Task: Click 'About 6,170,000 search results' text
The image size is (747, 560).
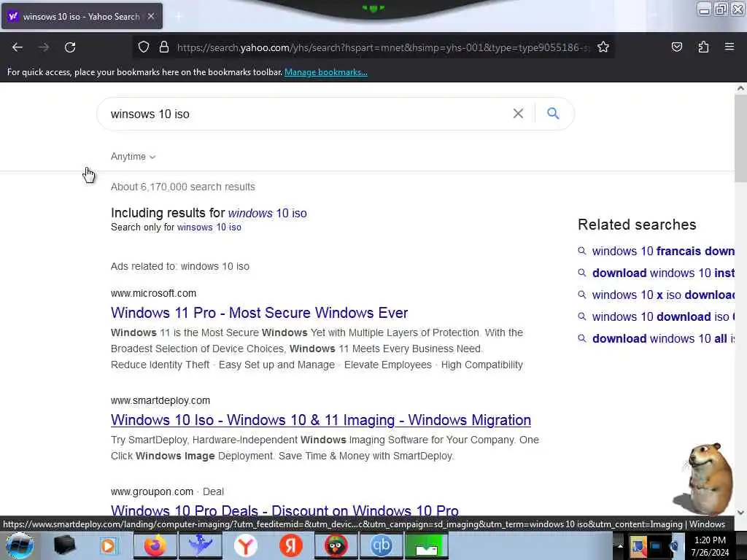Action: tap(183, 187)
